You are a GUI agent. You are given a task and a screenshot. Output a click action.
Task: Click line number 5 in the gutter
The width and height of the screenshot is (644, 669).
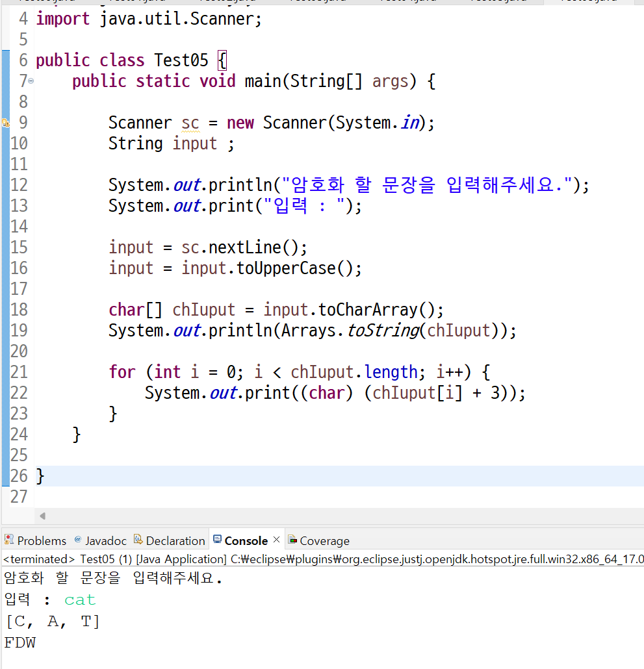[x=23, y=40]
